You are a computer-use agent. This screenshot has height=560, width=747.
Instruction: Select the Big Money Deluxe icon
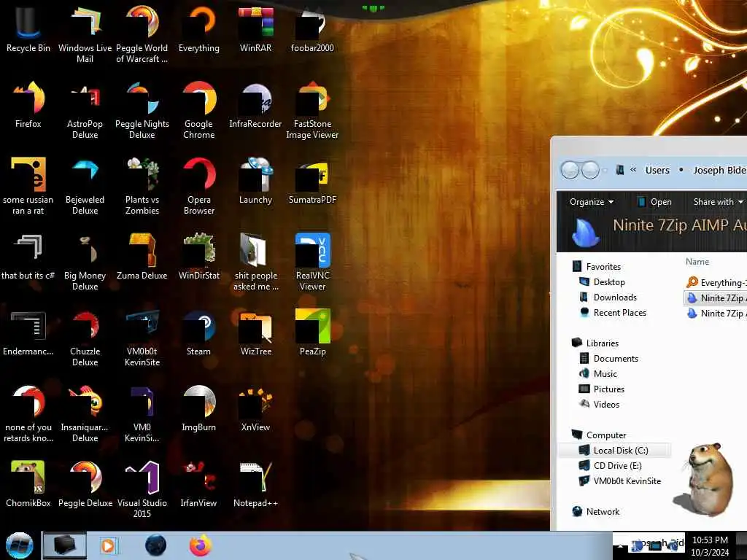click(85, 262)
